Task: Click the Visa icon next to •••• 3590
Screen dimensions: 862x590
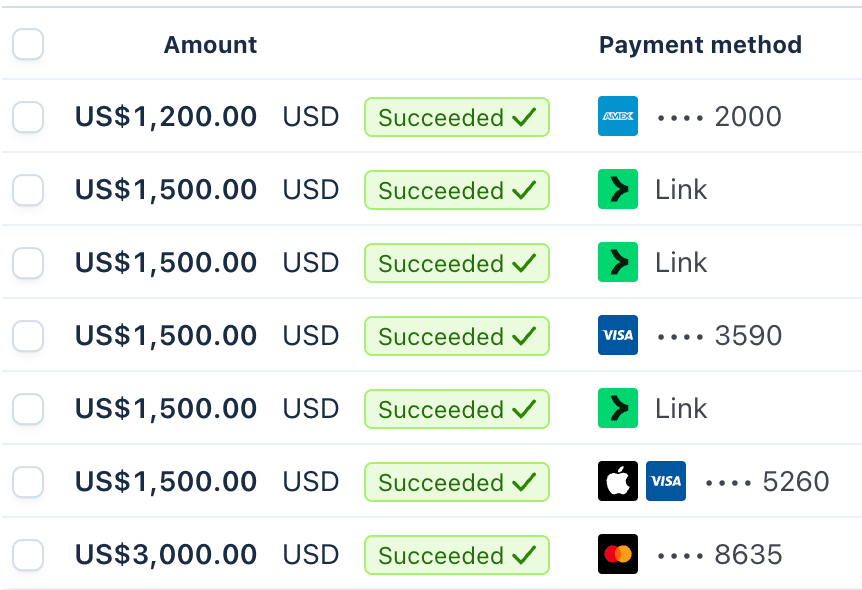Action: (x=617, y=336)
